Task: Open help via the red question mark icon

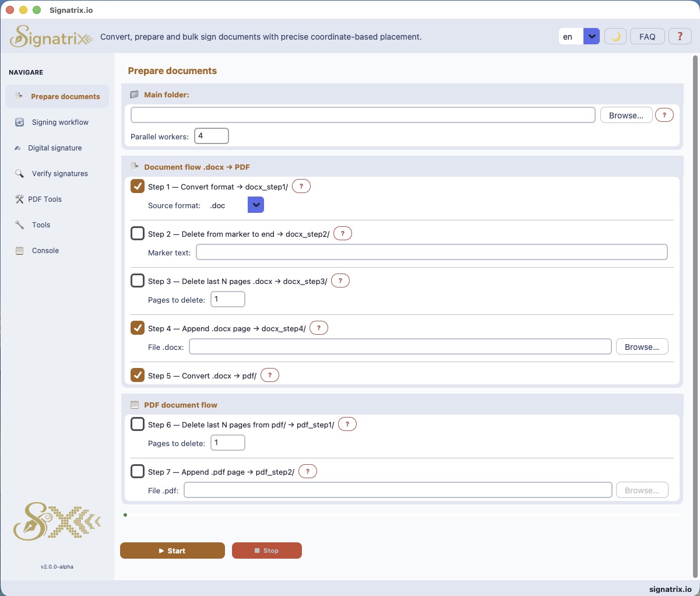Action: coord(680,36)
